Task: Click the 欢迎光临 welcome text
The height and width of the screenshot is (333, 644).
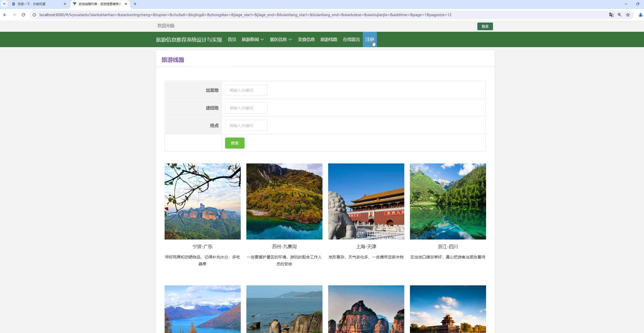Action: [166, 26]
